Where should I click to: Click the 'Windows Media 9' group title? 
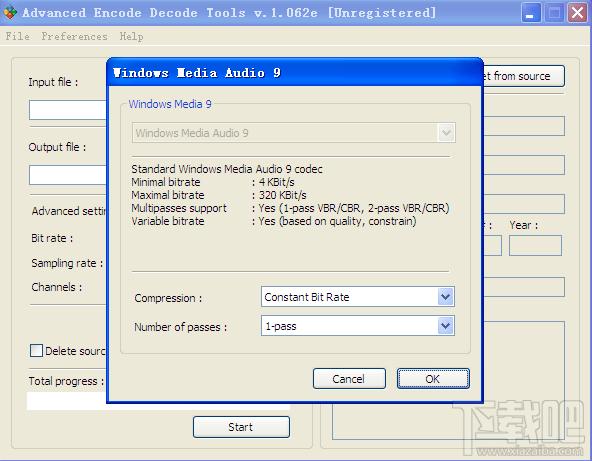(170, 104)
